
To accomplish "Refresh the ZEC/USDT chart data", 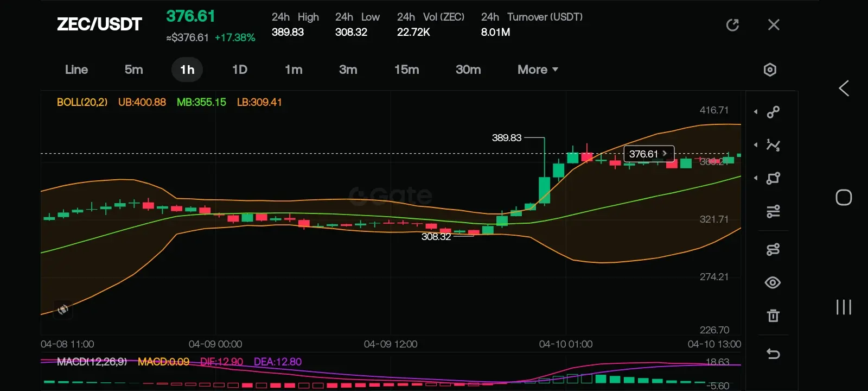I will pyautogui.click(x=732, y=25).
